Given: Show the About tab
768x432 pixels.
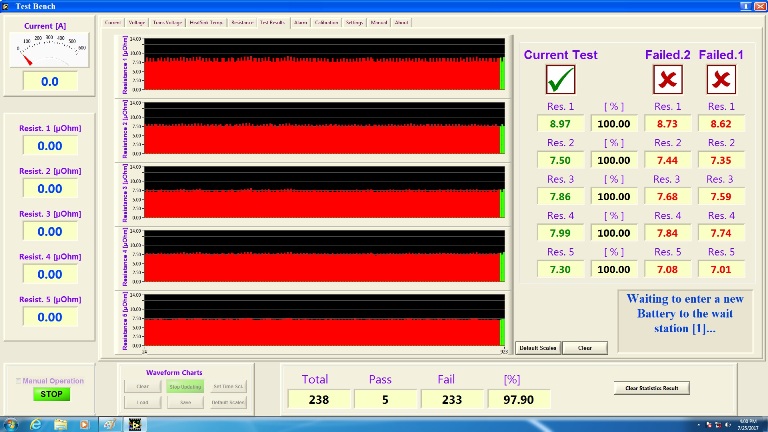Looking at the screenshot, I should tap(401, 23).
